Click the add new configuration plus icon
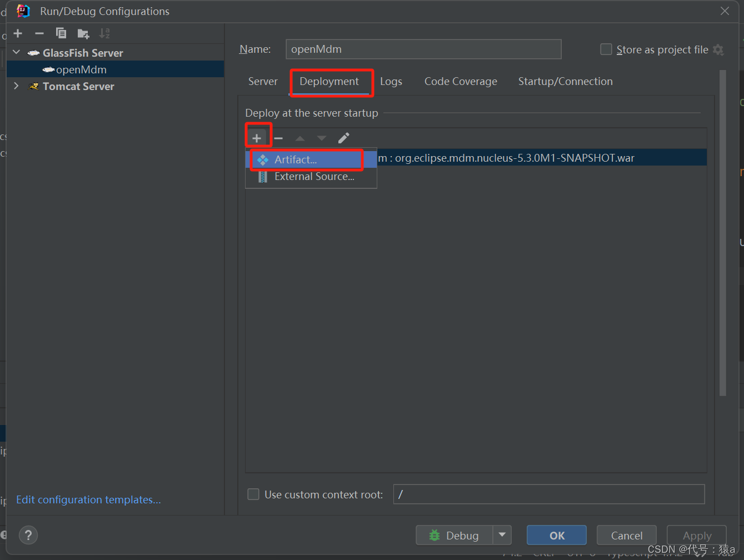This screenshot has width=744, height=560. pos(18,33)
